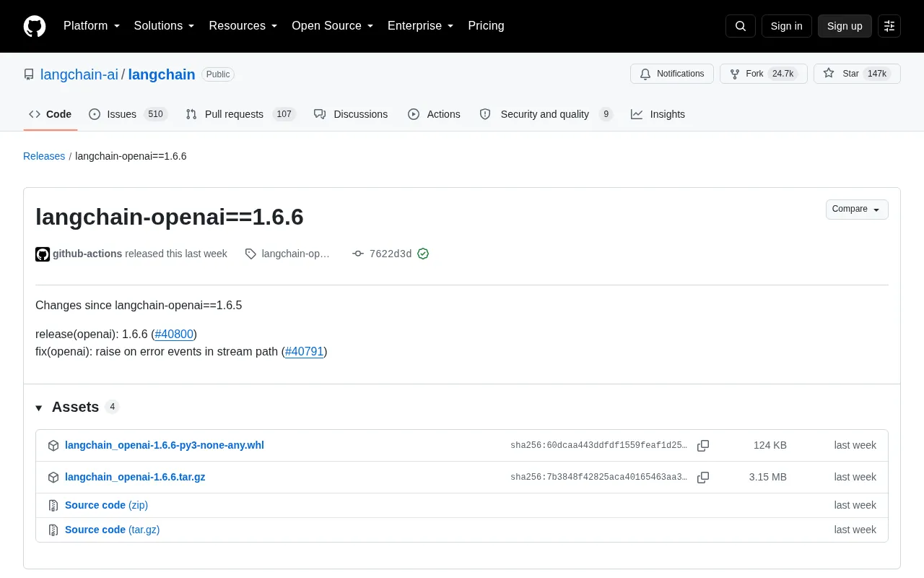The image size is (924, 578).
Task: Switch to the Code tab
Action: coord(51,114)
